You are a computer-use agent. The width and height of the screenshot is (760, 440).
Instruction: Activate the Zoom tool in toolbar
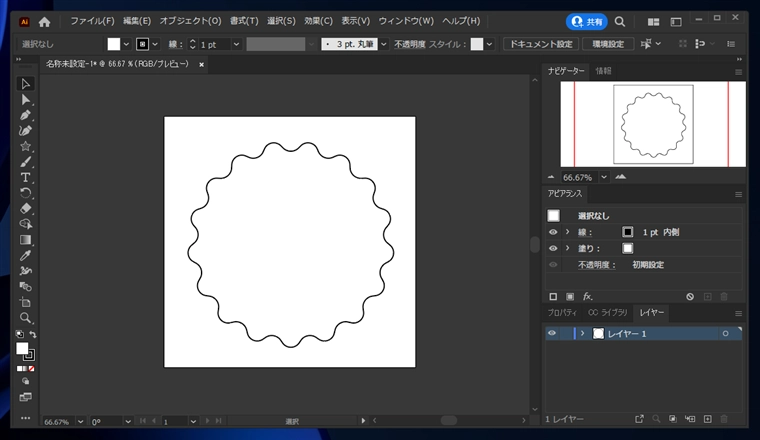(x=26, y=318)
